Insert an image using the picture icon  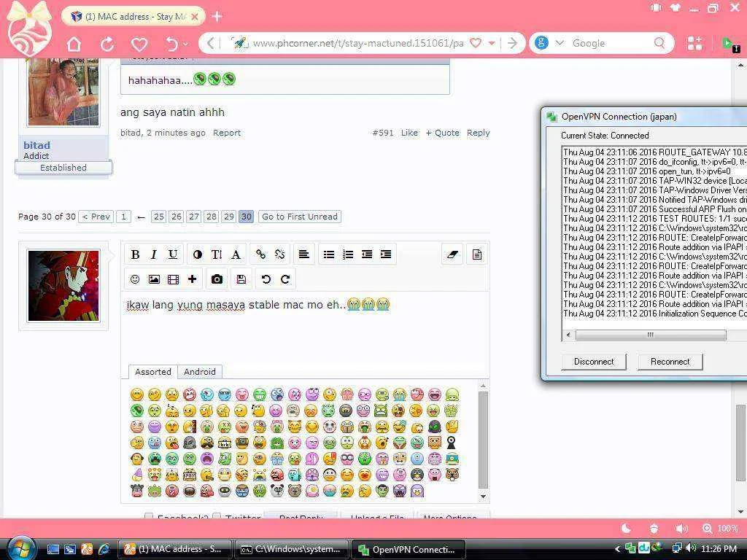(154, 279)
